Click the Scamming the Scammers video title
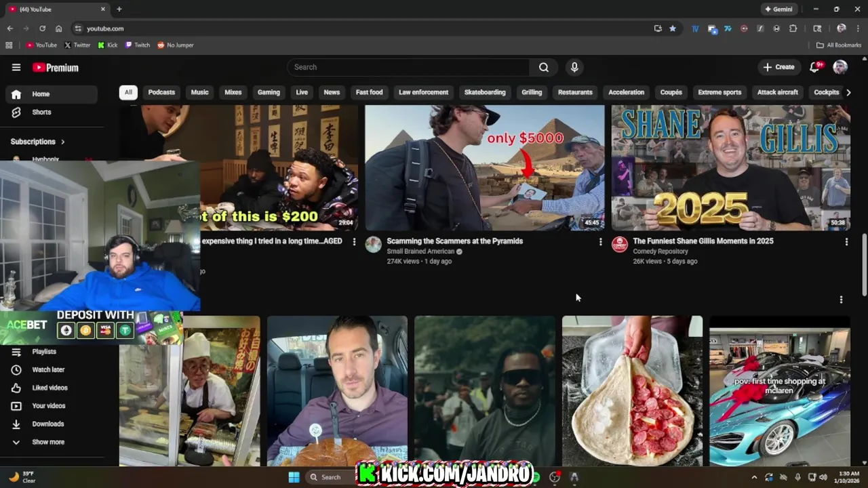Screen dimensions: 868x488 [x=455, y=241]
